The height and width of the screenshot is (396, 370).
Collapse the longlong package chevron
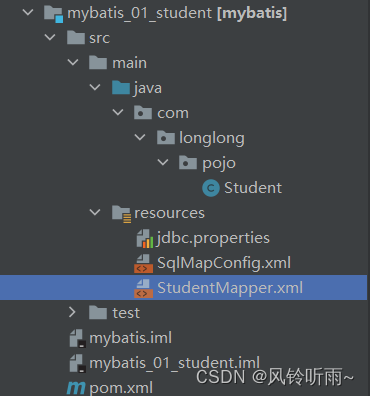(140, 137)
